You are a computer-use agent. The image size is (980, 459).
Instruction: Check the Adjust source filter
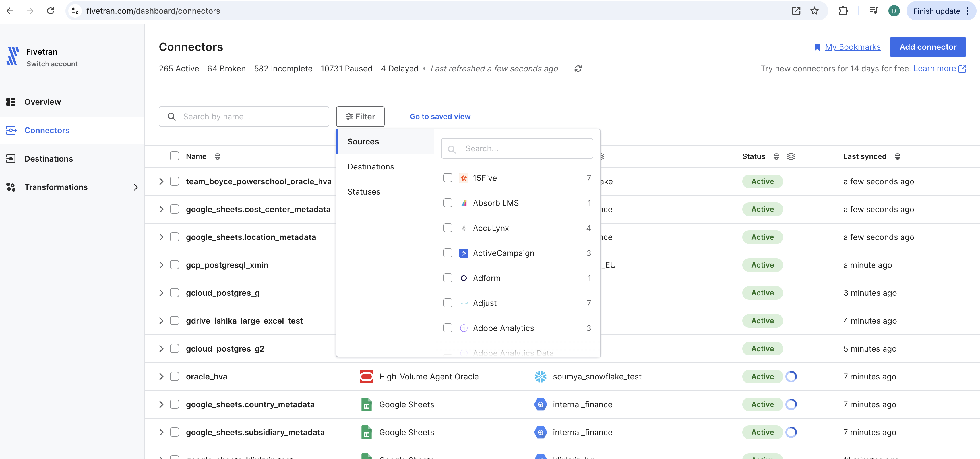pyautogui.click(x=448, y=303)
